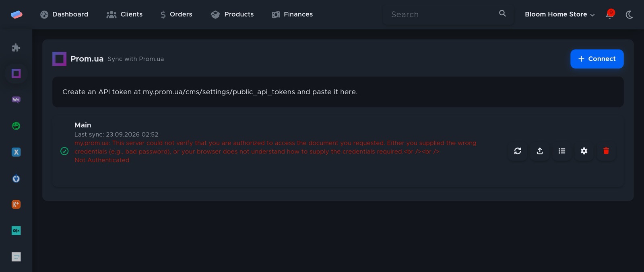Click the Main connection name
This screenshot has width=644, height=272.
83,125
